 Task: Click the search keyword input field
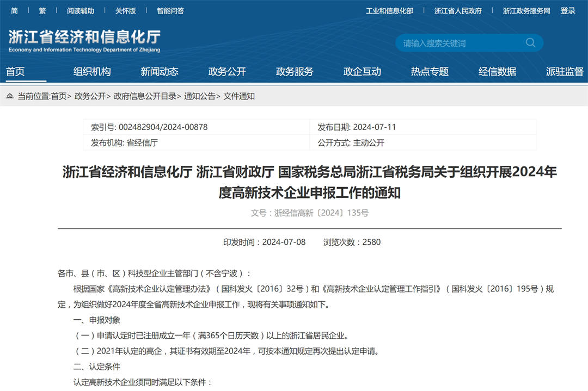pos(460,43)
